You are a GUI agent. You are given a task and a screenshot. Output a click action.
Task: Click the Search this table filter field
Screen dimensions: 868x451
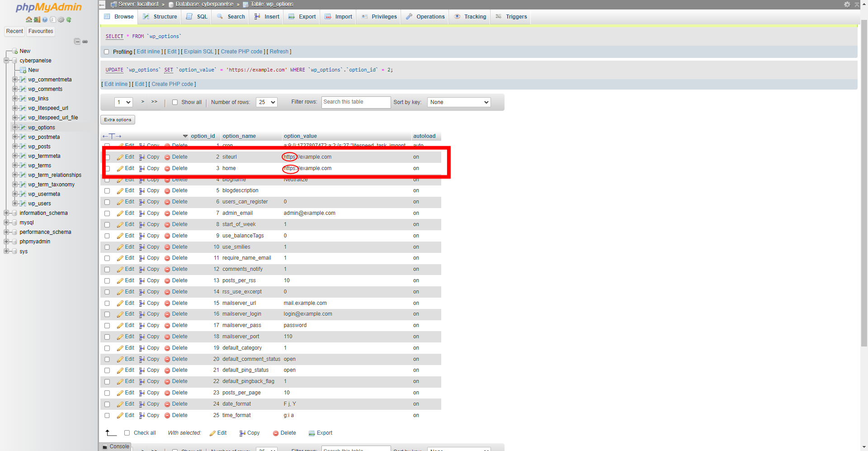(356, 102)
